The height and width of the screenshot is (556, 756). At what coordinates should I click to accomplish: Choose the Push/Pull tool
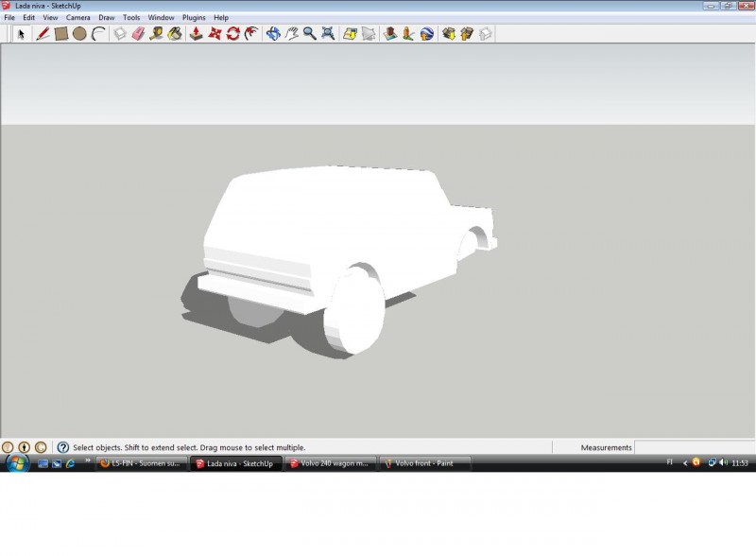click(x=196, y=34)
